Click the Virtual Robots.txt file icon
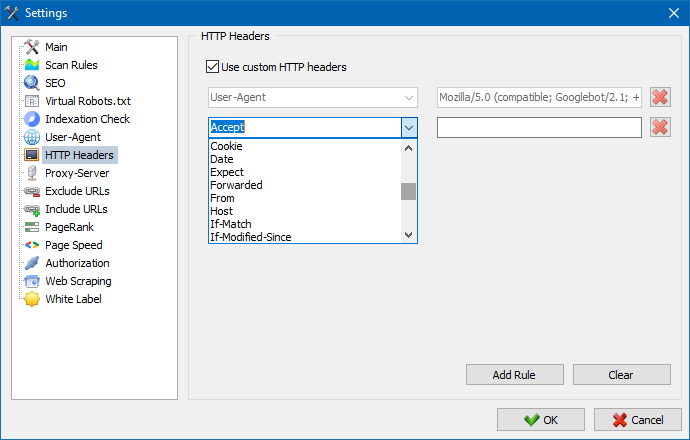 pos(32,101)
